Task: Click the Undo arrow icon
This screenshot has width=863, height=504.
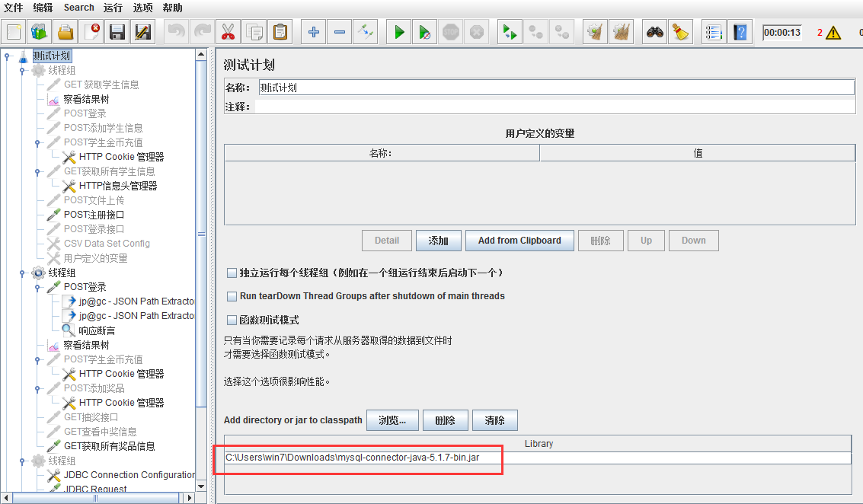Action: click(x=176, y=32)
